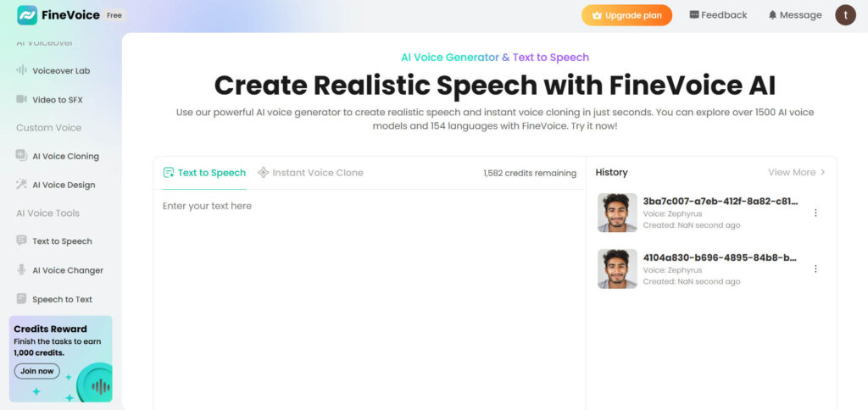The width and height of the screenshot is (868, 410).
Task: Click Voice: Zephyrus under 3ba7c007 item
Action: (x=672, y=213)
